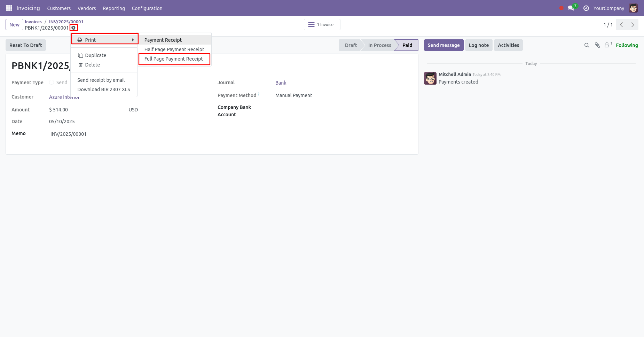Open the activities clock icon
The height and width of the screenshot is (337, 644).
click(x=586, y=8)
